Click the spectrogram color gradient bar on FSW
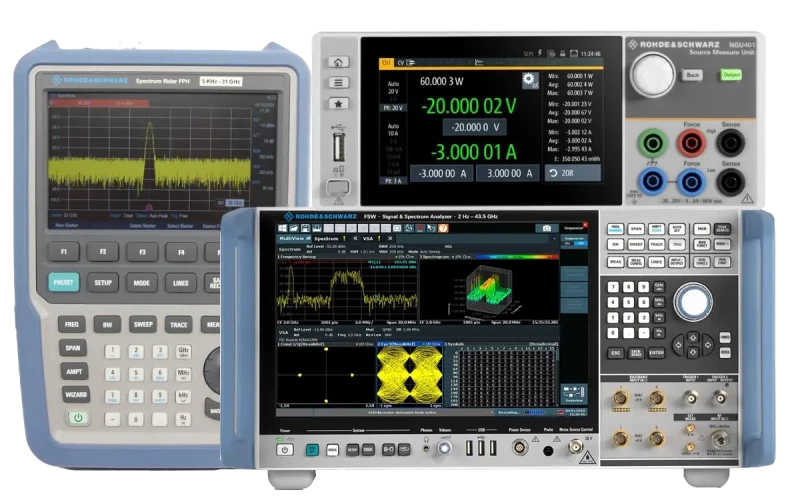The width and height of the screenshot is (800, 498). pos(515,257)
